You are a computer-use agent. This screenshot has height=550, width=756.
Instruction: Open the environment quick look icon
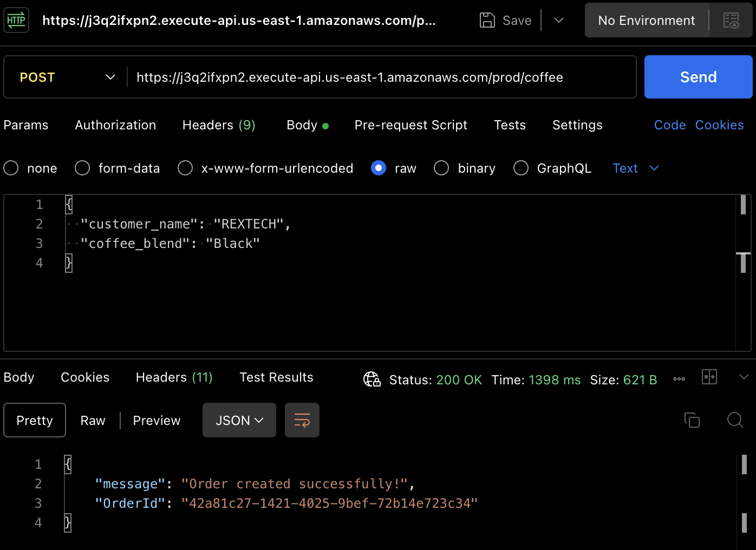coord(731,21)
